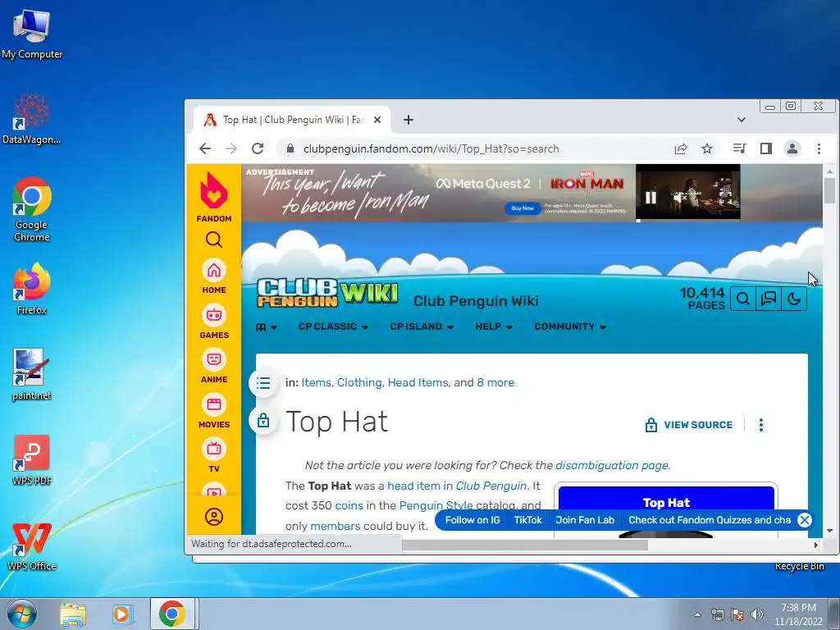Open the Fandom logo home link
Viewport: 840px width, 630px height.
coord(214,197)
